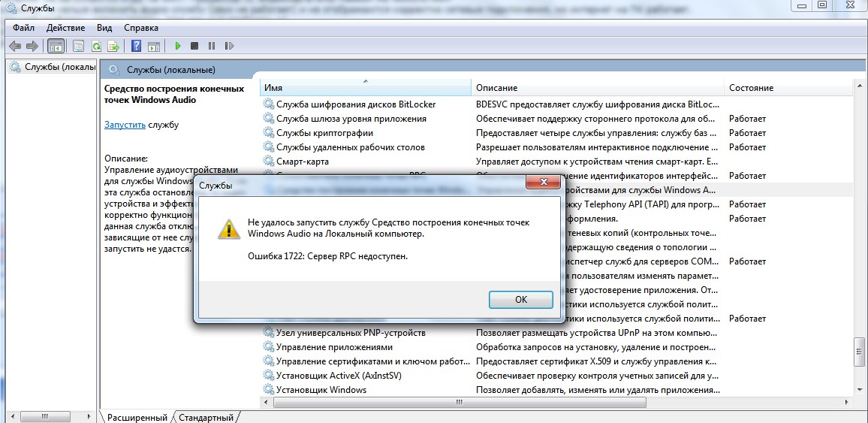Screen dimensions: 868x423
Task: Sort by the Состояние column header
Action: 789,87
